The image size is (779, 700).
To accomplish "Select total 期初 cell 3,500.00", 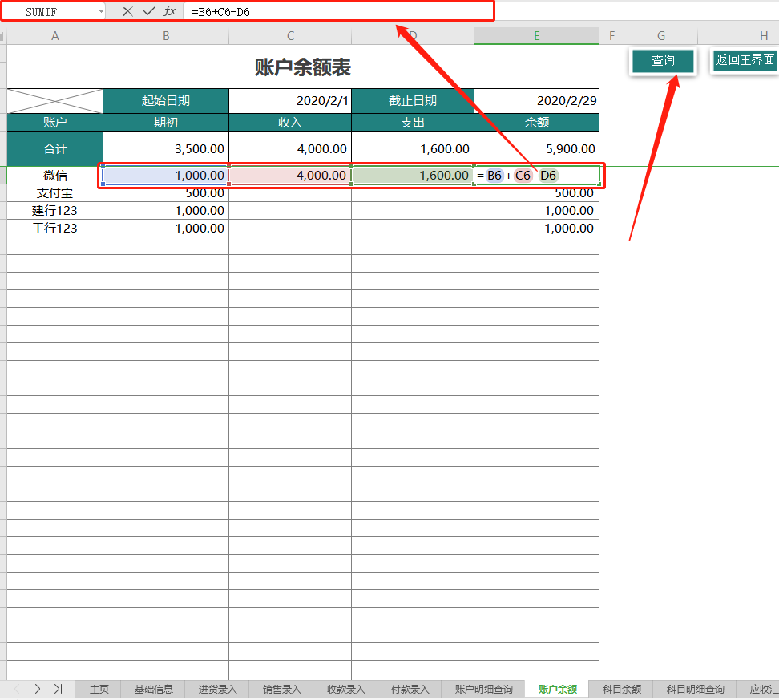I will [x=166, y=148].
